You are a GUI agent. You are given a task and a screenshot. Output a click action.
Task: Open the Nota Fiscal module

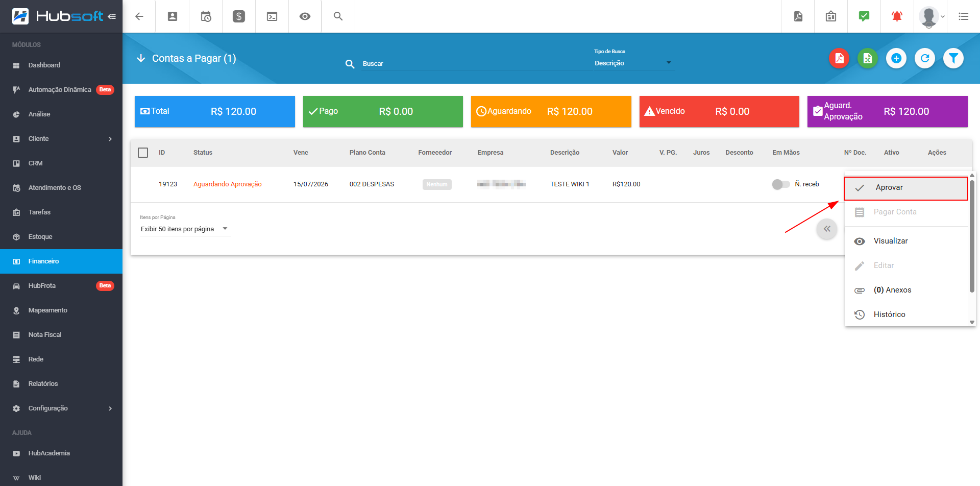point(61,335)
